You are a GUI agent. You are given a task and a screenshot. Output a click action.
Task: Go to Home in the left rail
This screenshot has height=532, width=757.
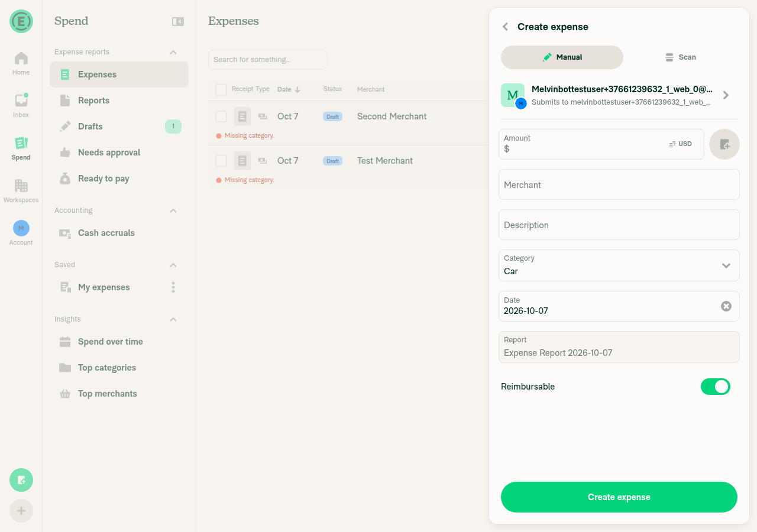(21, 63)
